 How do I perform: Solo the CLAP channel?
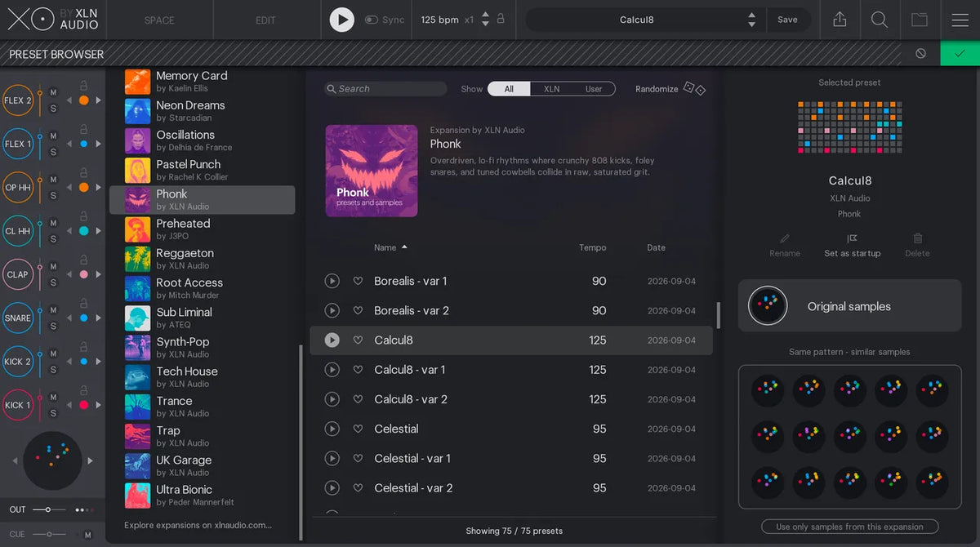pos(53,282)
